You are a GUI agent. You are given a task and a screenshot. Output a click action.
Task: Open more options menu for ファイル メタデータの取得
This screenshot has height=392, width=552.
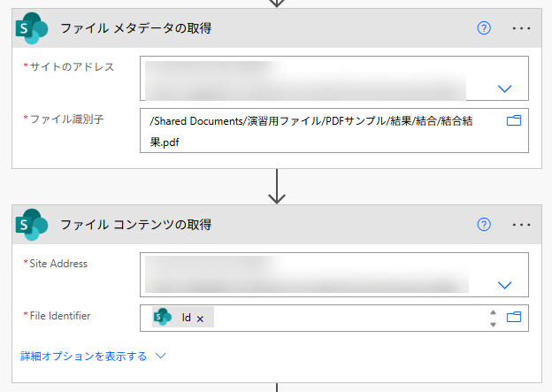[521, 28]
